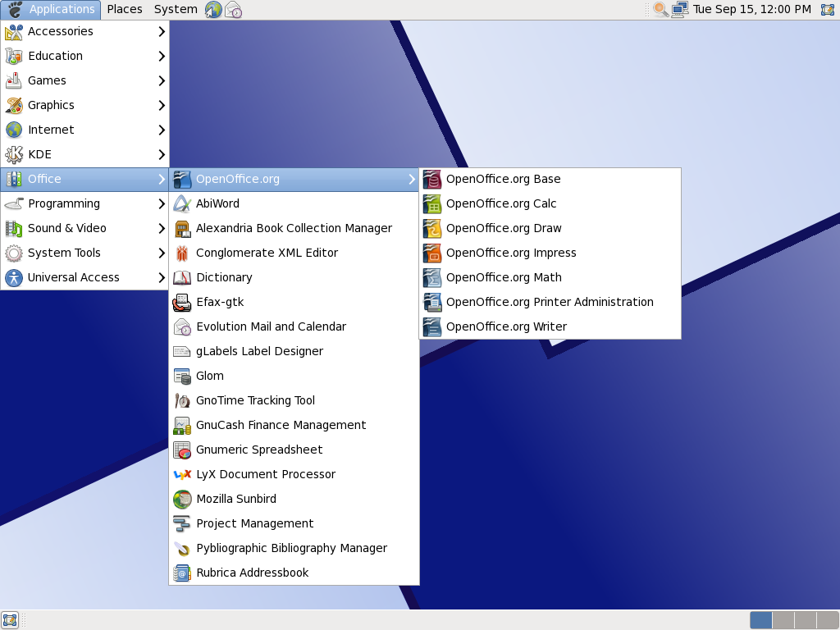
Task: Click the GnoTime Tracking Tool icon
Action: point(182,401)
